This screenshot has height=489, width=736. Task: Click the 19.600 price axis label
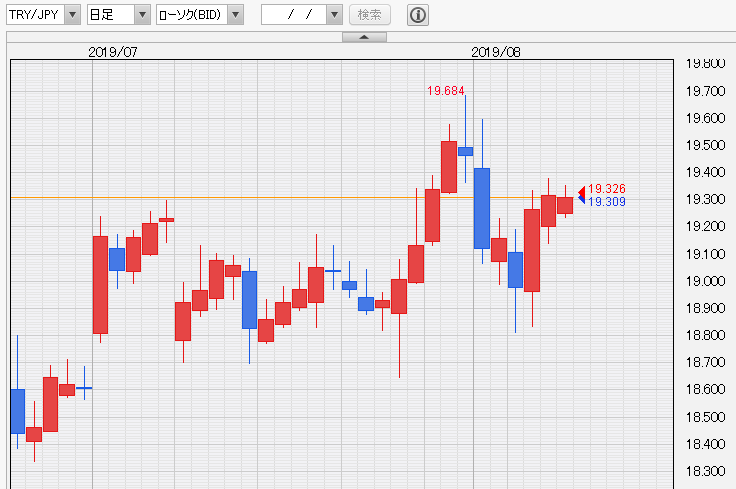(x=705, y=118)
